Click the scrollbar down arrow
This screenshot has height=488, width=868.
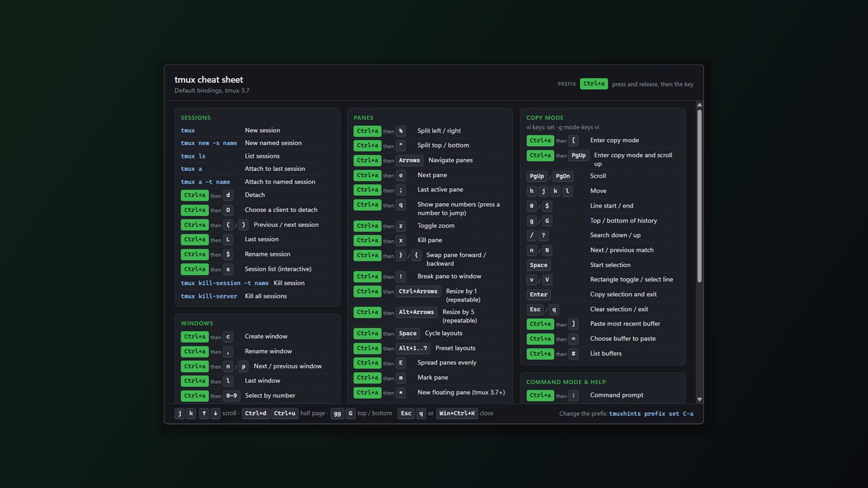click(699, 399)
